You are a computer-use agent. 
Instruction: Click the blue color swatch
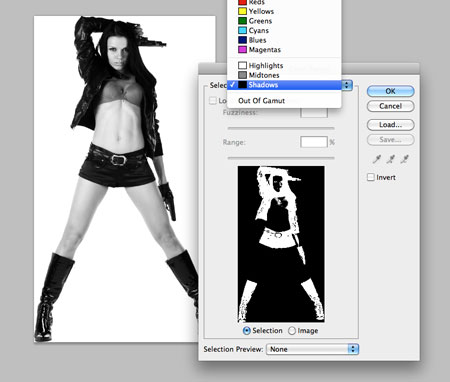(x=242, y=40)
